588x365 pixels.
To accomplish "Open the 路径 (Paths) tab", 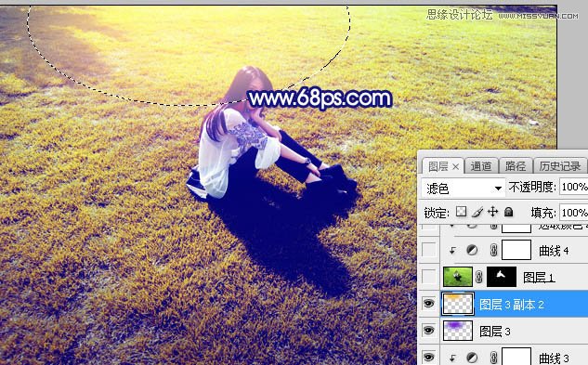I will pos(516,166).
